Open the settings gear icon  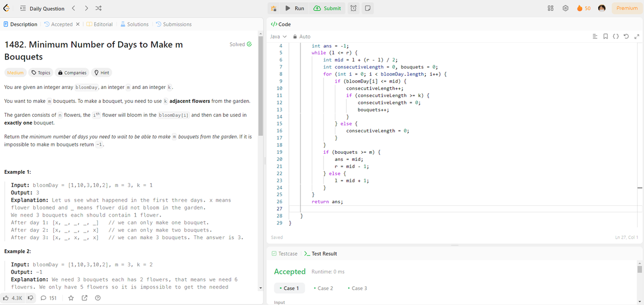click(565, 9)
